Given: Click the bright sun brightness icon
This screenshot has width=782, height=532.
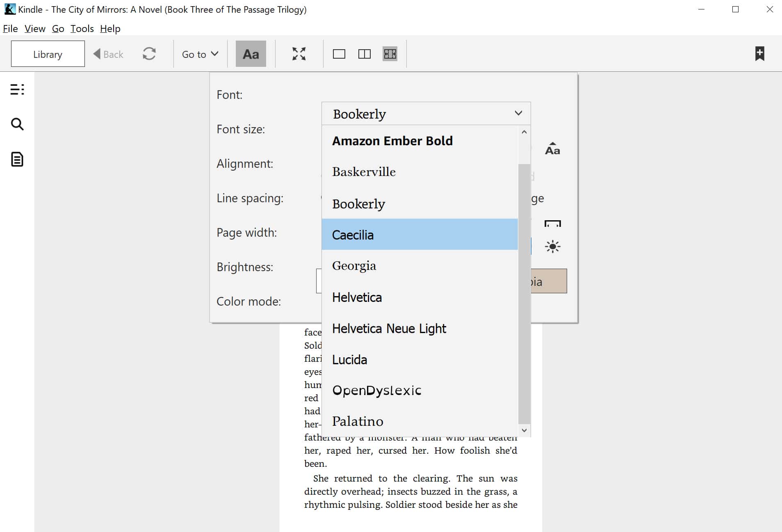Looking at the screenshot, I should tap(552, 247).
